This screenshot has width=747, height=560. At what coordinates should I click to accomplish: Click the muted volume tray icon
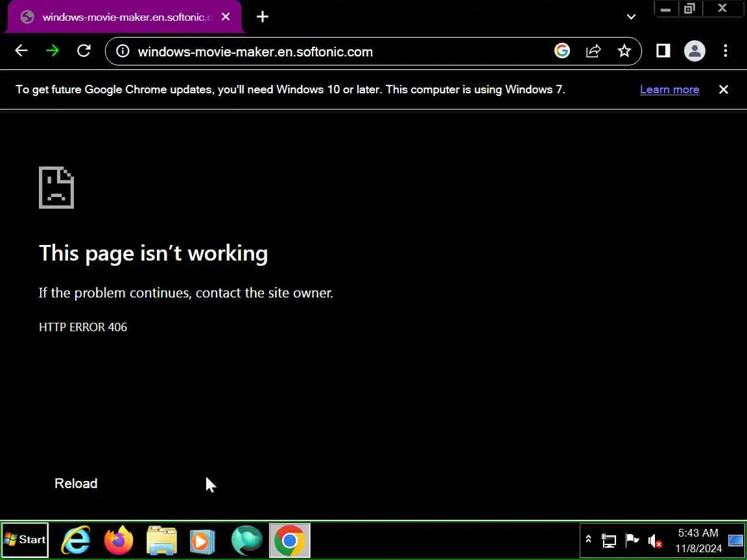pos(655,541)
